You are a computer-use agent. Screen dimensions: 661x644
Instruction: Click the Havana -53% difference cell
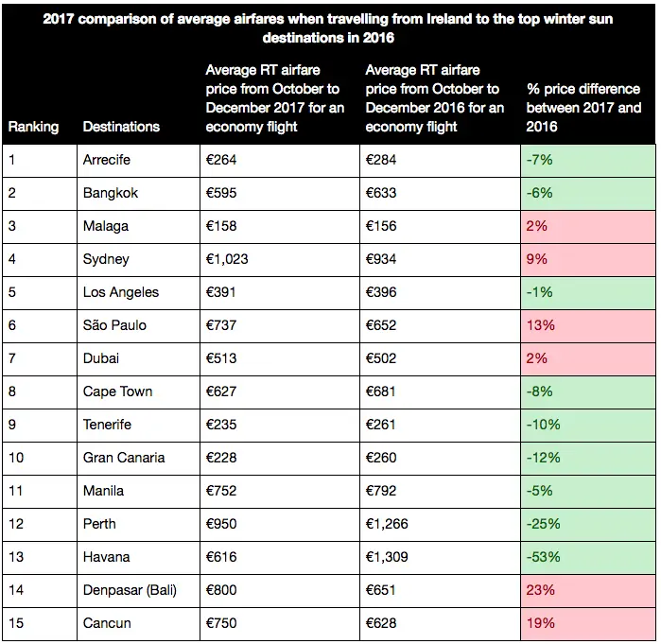587,557
